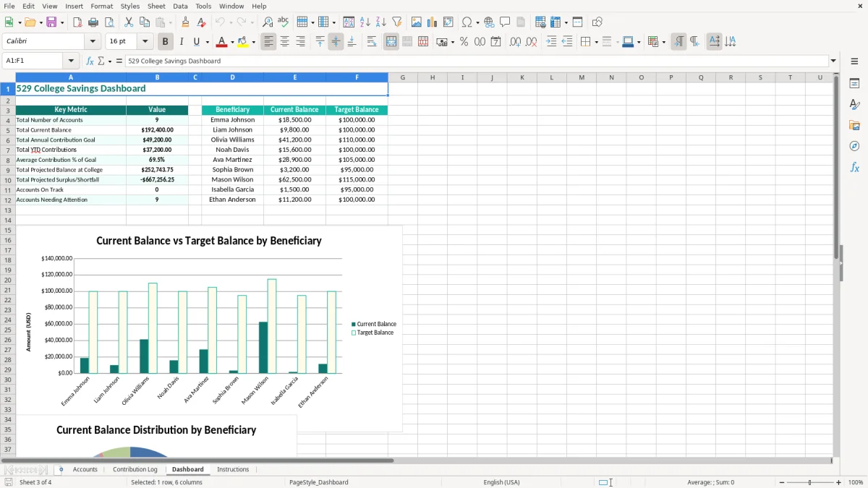Click zoom in plus button
868x488 pixels.
pos(839,482)
